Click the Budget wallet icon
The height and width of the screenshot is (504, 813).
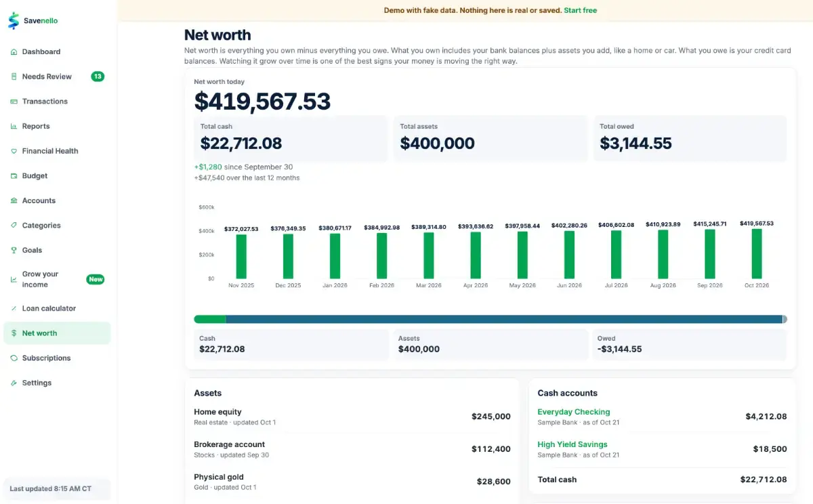14,176
